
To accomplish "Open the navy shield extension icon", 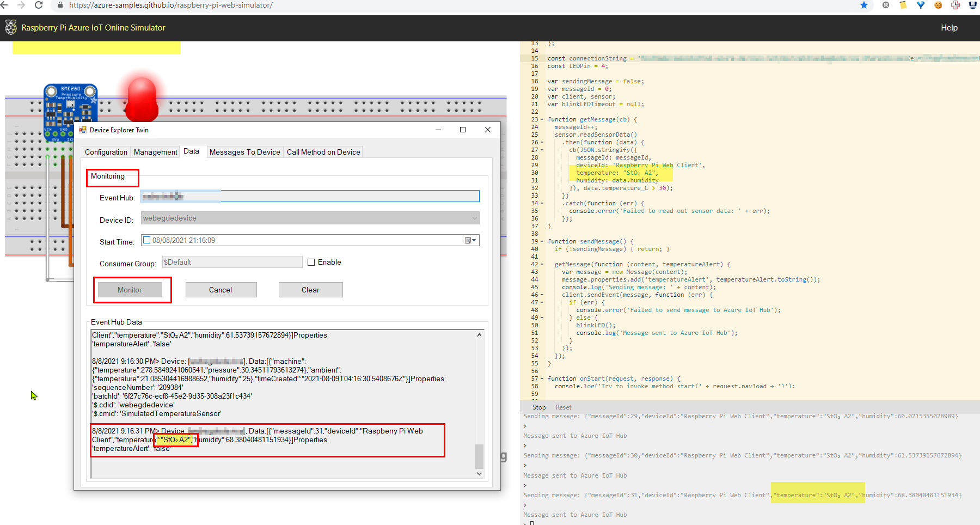I will click(973, 5).
